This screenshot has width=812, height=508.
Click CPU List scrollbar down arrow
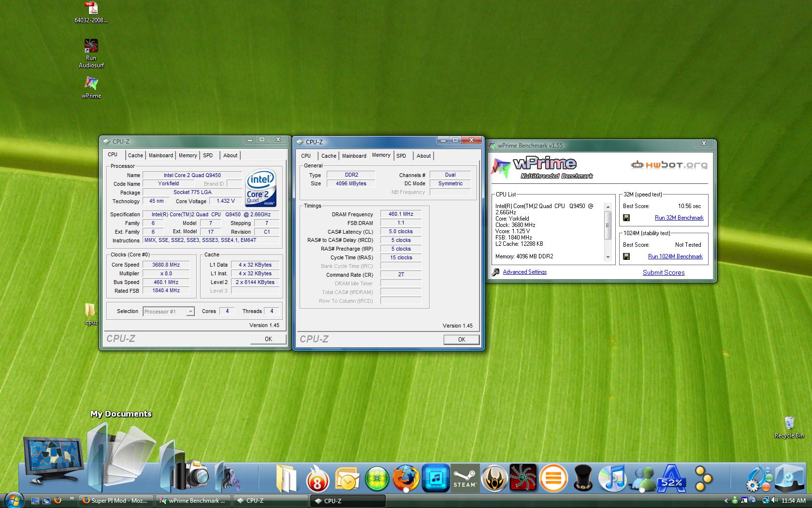pos(608,257)
